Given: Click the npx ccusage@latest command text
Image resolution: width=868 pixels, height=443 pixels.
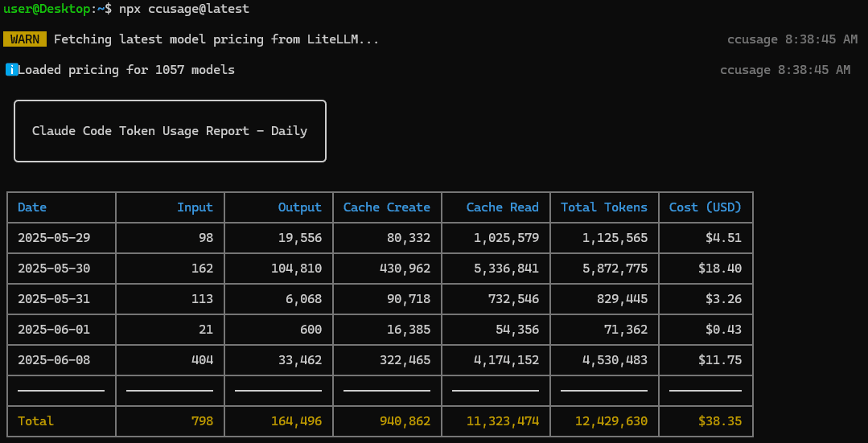Looking at the screenshot, I should (184, 9).
